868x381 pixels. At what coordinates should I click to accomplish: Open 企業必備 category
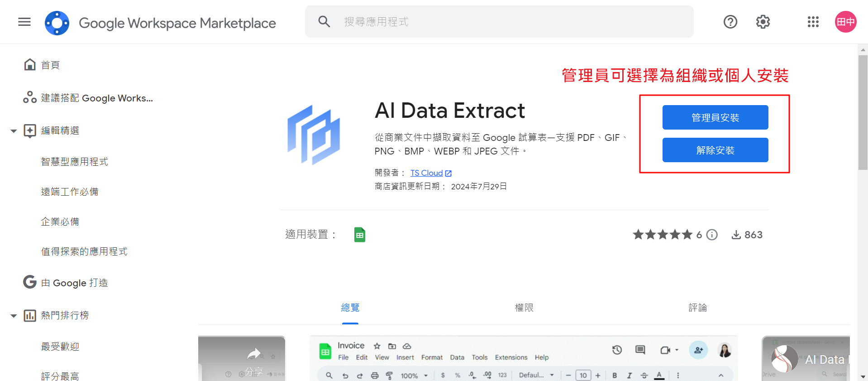[x=60, y=222]
